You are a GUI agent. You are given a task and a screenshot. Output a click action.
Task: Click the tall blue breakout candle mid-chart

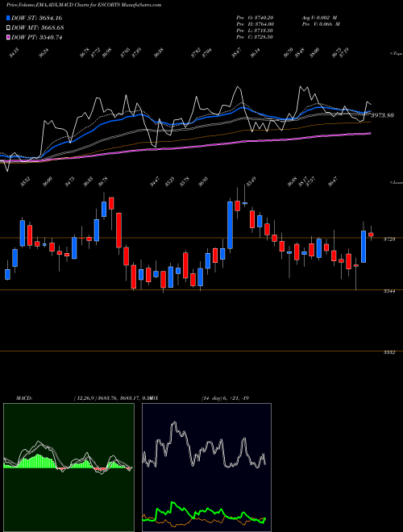point(230,225)
